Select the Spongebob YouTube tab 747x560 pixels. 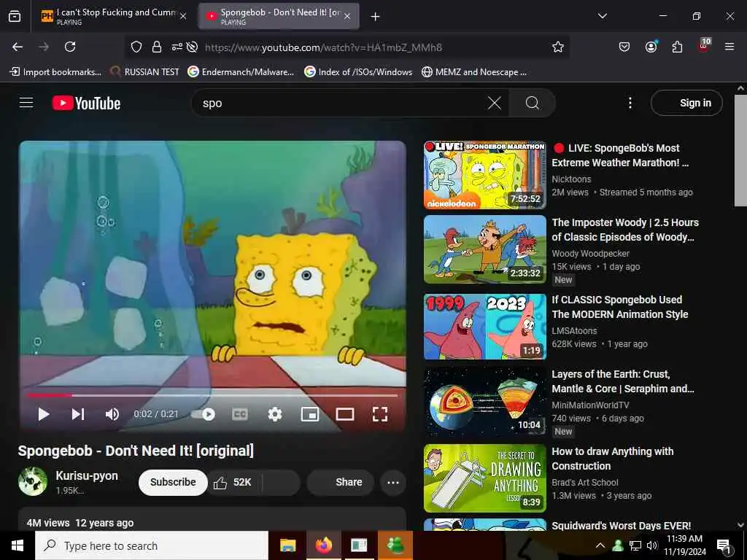pos(279,16)
